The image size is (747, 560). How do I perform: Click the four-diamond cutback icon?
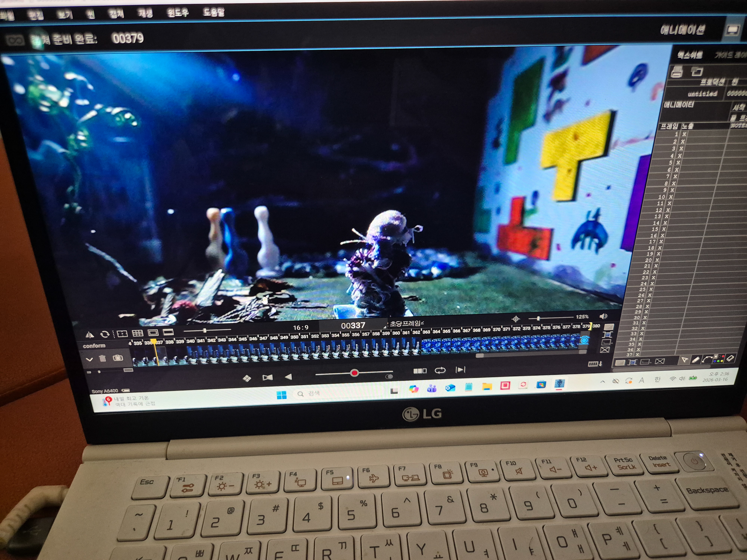coord(247,378)
